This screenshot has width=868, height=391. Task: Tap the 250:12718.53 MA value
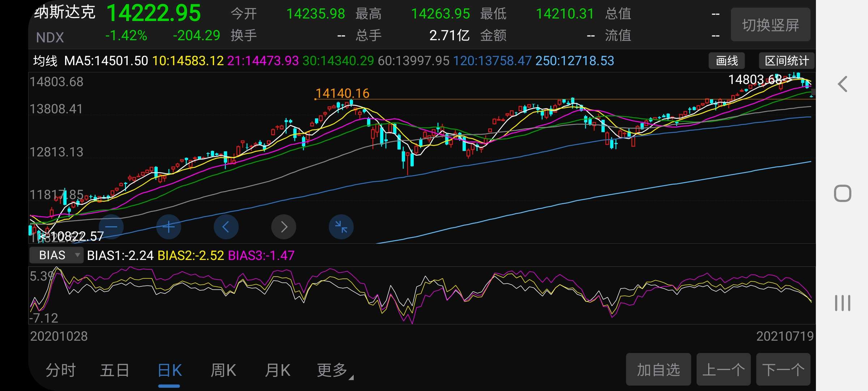point(575,60)
